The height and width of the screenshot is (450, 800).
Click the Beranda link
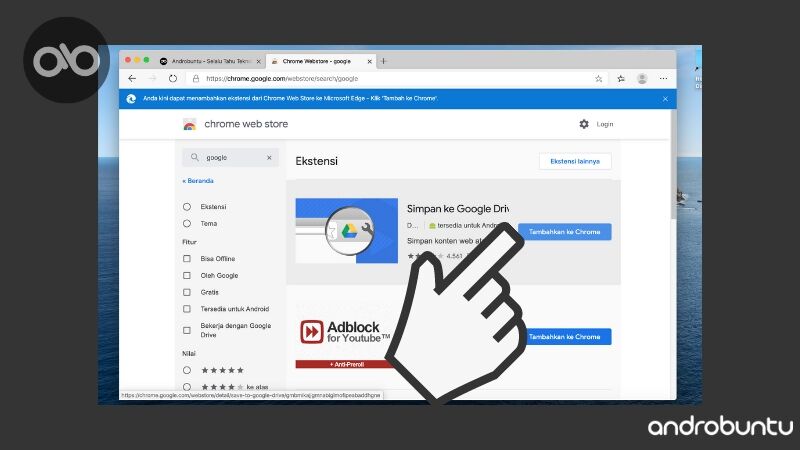pos(198,181)
